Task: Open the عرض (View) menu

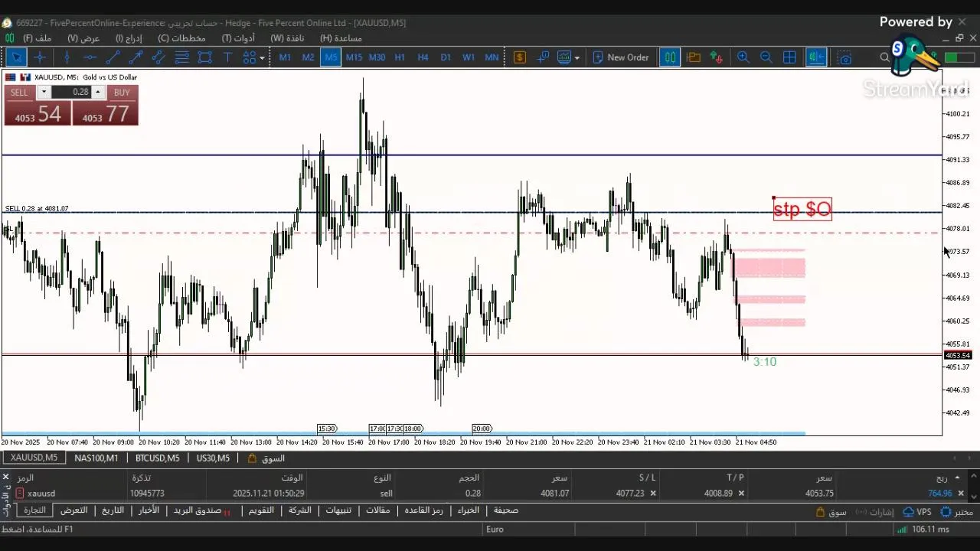Action: pos(83,38)
